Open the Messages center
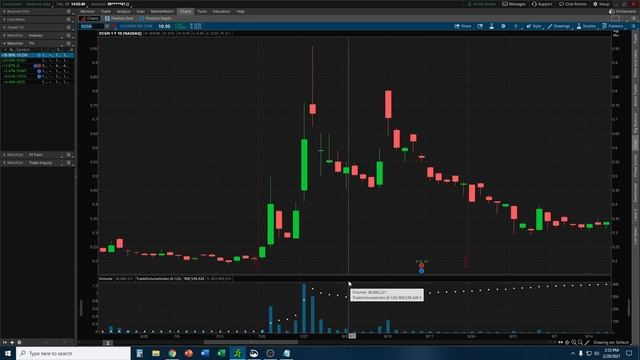The width and height of the screenshot is (640, 360). point(514,4)
